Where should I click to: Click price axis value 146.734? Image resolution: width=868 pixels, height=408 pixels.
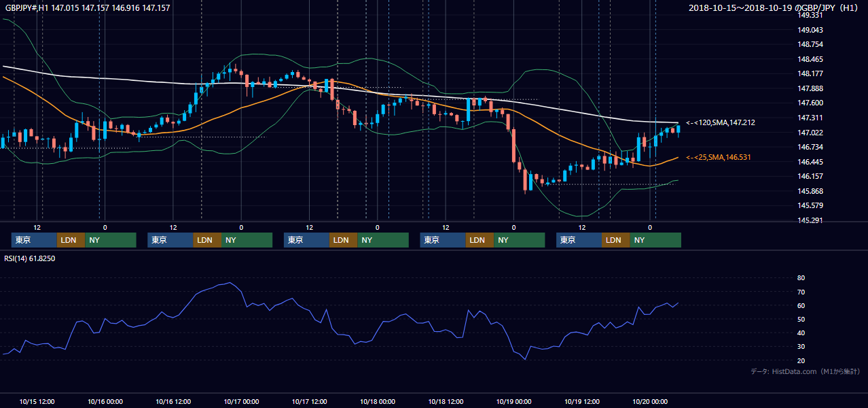tap(810, 148)
